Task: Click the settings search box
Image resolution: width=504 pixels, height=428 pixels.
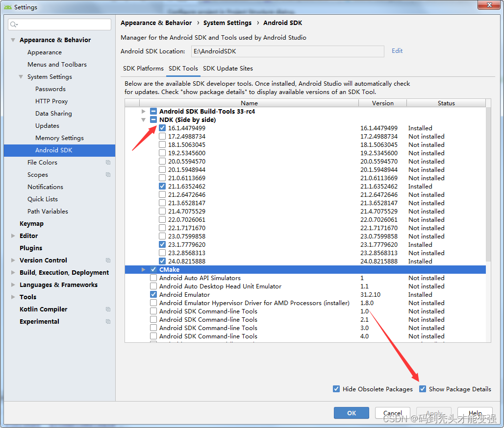Action: click(x=59, y=24)
